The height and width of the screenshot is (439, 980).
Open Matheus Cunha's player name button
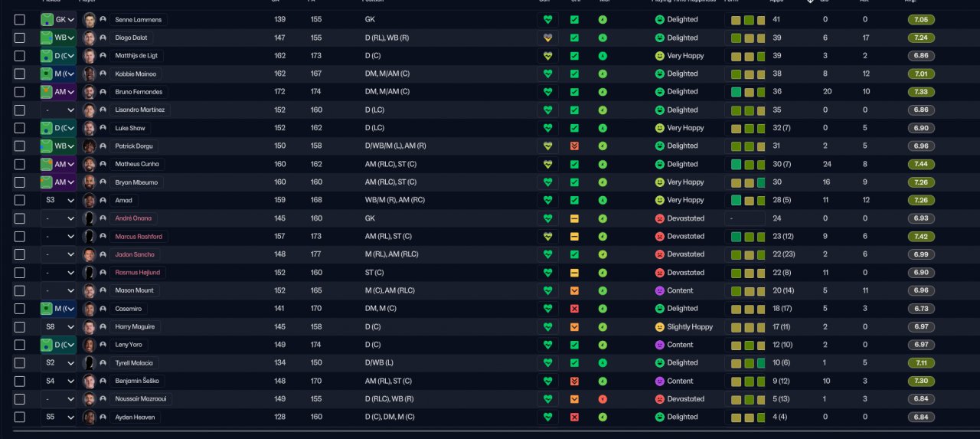pos(137,164)
